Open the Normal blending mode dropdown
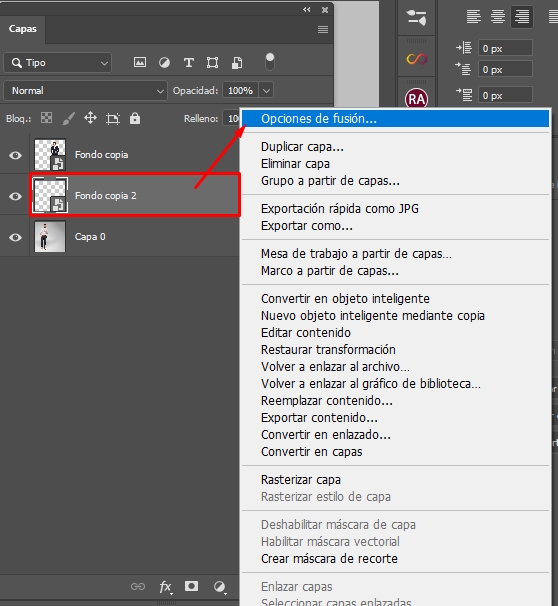558x606 pixels. pos(85,91)
